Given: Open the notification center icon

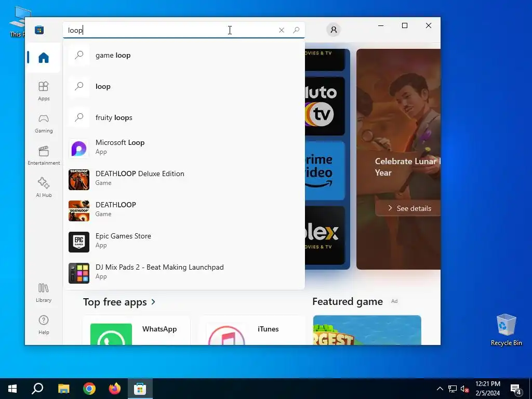Looking at the screenshot, I should click(516, 389).
